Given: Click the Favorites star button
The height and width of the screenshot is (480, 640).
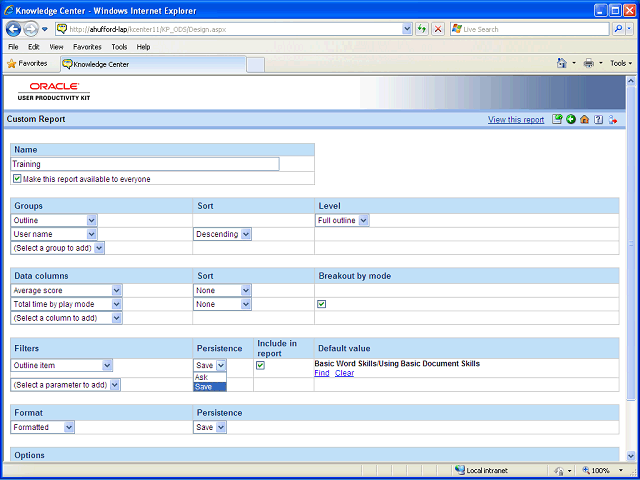Looking at the screenshot, I should click(x=27, y=64).
